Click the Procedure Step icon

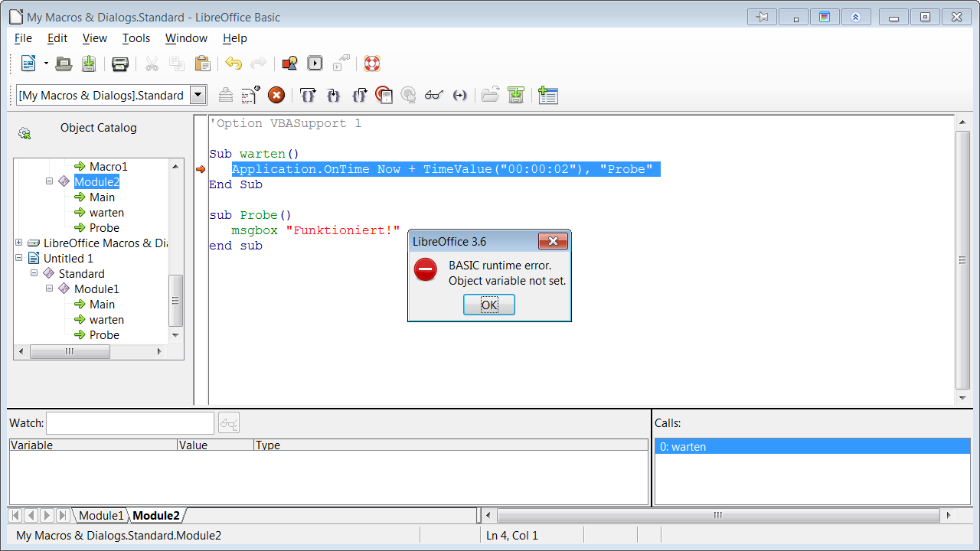[x=308, y=95]
